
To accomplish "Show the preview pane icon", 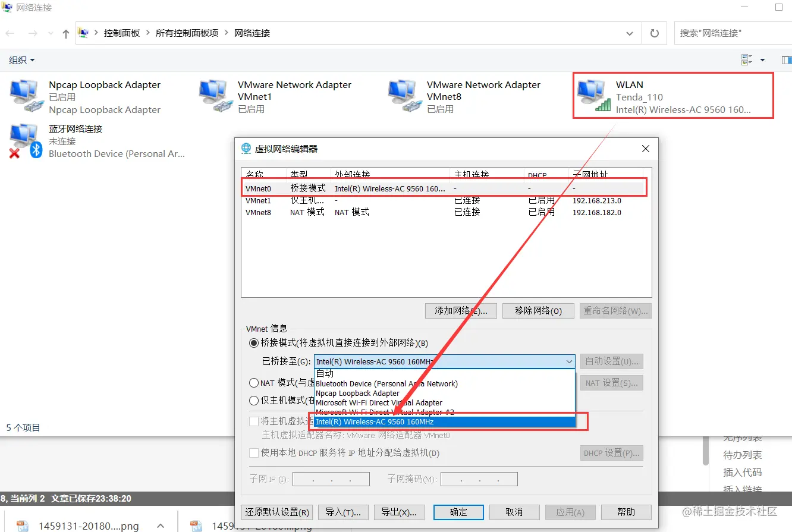I will click(786, 60).
